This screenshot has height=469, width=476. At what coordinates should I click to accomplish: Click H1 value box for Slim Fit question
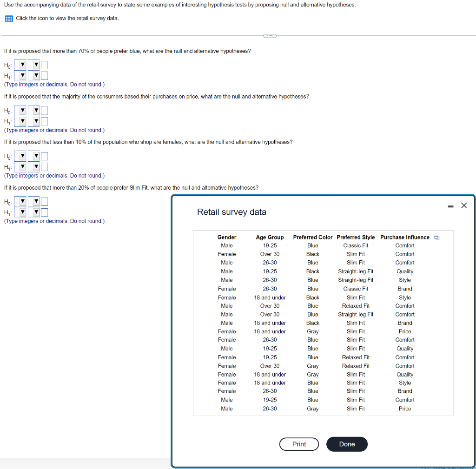[x=44, y=212]
